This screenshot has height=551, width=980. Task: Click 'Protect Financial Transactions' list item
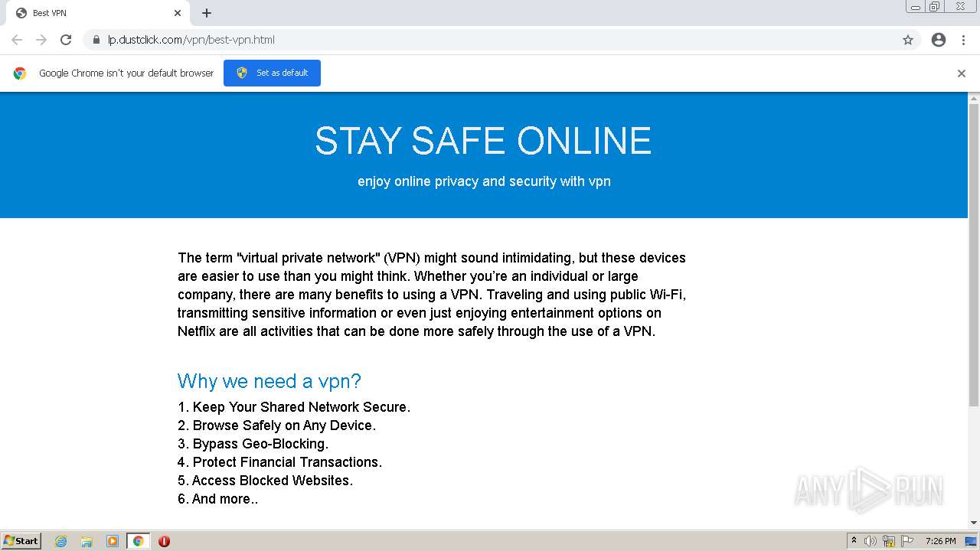point(279,462)
